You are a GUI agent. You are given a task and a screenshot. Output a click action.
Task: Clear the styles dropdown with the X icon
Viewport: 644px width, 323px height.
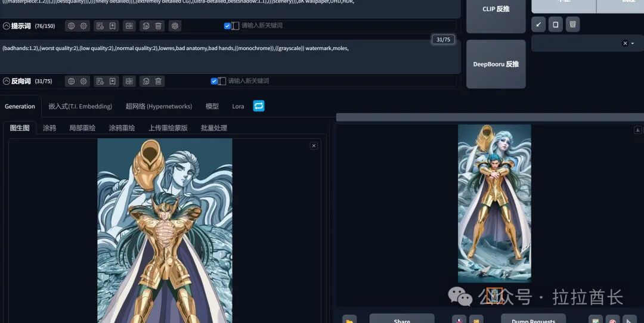[625, 43]
